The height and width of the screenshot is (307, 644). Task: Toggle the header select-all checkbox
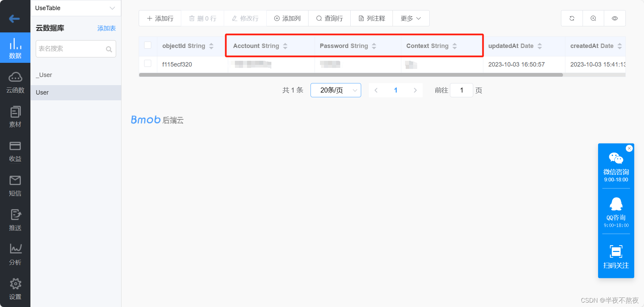point(147,45)
